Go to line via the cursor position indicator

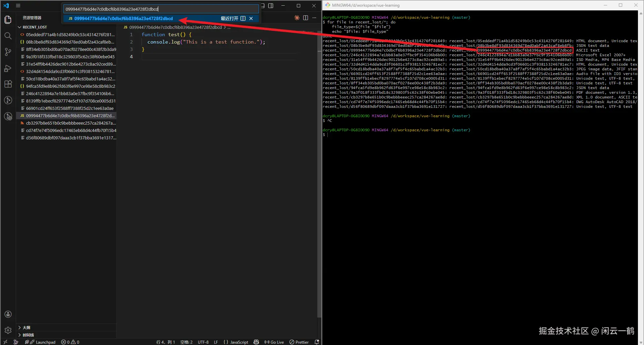click(x=166, y=342)
